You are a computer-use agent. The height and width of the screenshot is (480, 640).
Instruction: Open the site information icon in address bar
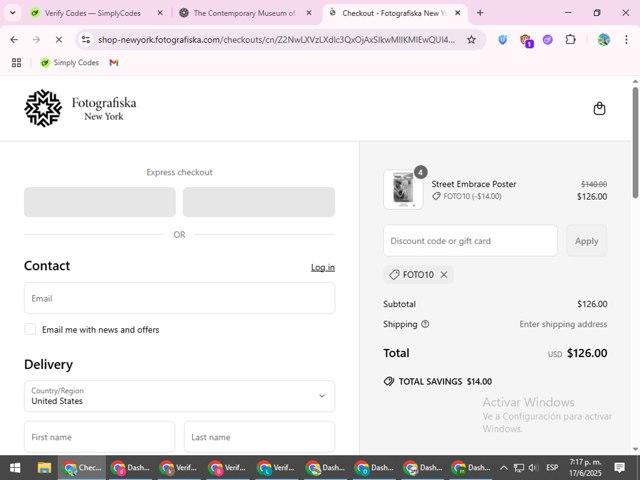(86, 40)
